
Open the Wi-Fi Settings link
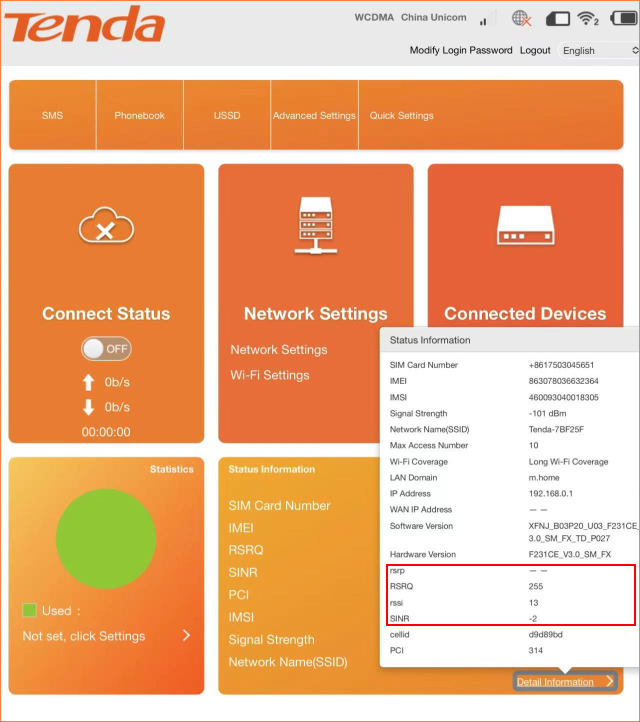(x=270, y=375)
